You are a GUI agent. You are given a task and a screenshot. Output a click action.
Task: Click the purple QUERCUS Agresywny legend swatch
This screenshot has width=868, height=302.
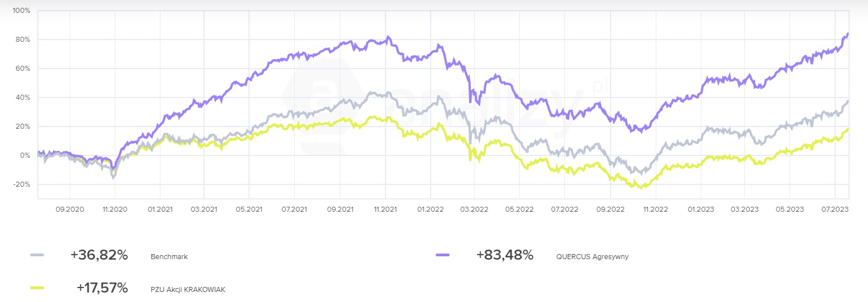click(x=442, y=255)
